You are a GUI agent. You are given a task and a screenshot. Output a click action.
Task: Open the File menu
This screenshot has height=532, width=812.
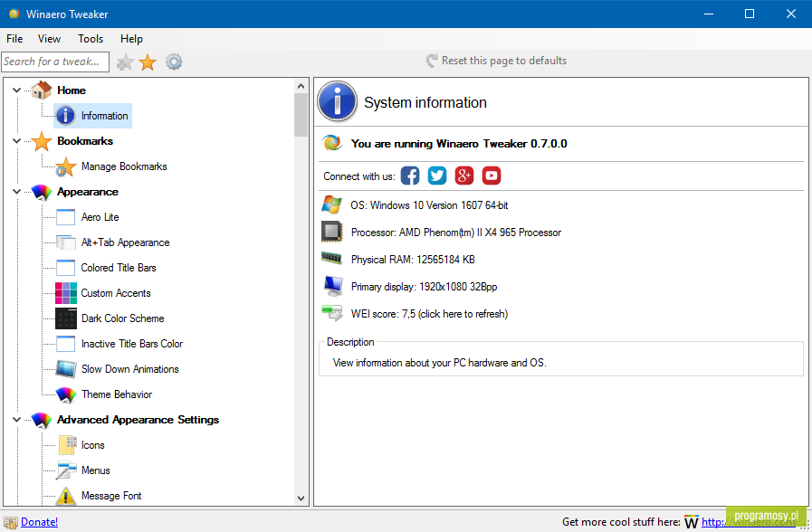pos(14,39)
